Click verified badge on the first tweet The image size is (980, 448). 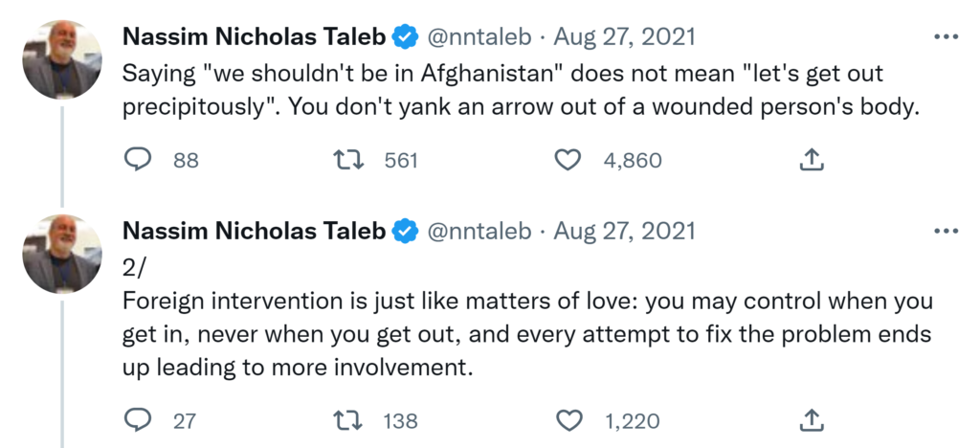[x=406, y=37]
